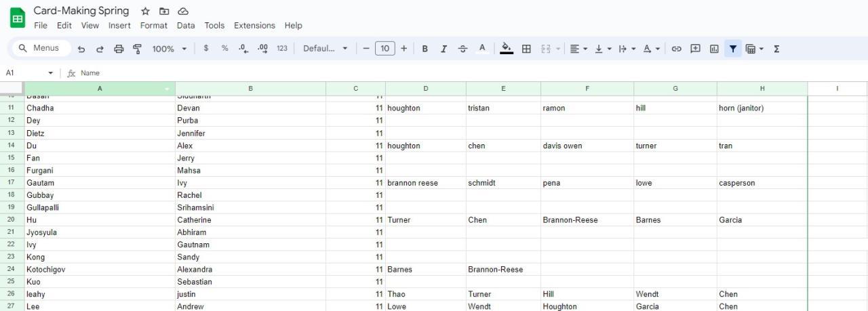The height and width of the screenshot is (311, 868).
Task: Edit the font size field
Action: point(385,48)
